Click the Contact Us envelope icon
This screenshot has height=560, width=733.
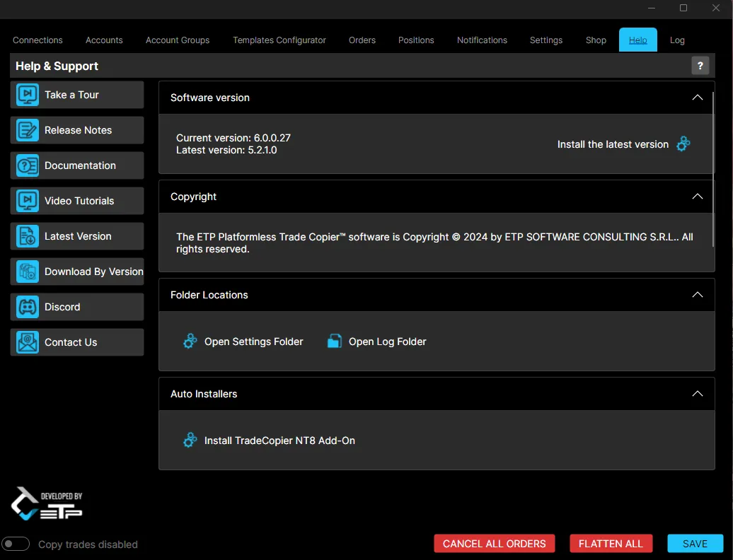28,342
